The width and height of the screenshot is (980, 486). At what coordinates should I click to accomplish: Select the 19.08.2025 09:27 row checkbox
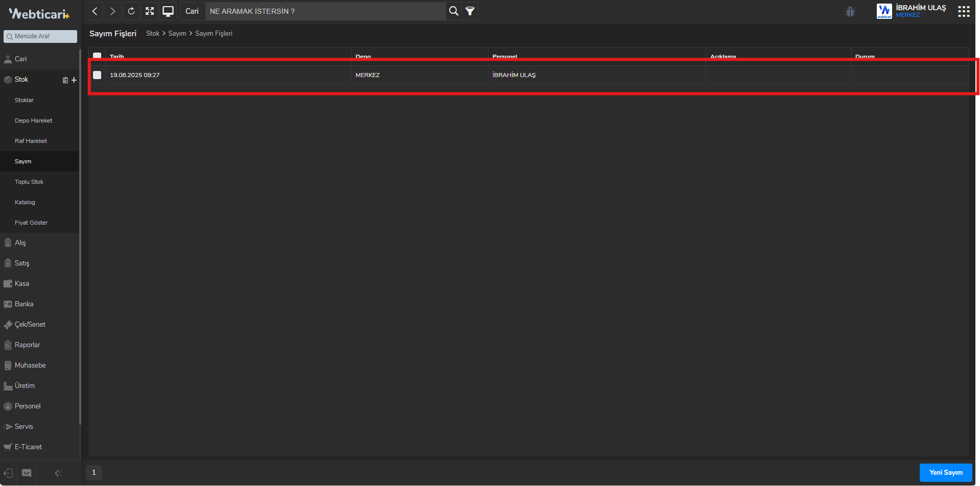coord(97,75)
